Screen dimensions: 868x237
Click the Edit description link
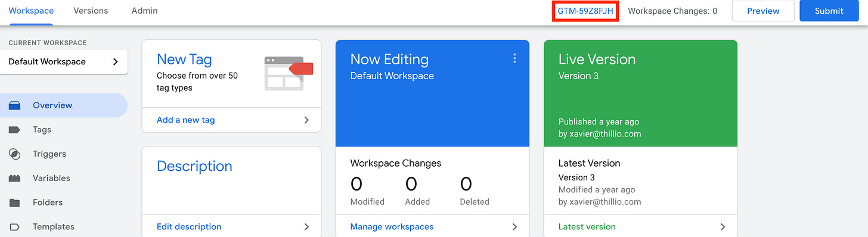189,227
